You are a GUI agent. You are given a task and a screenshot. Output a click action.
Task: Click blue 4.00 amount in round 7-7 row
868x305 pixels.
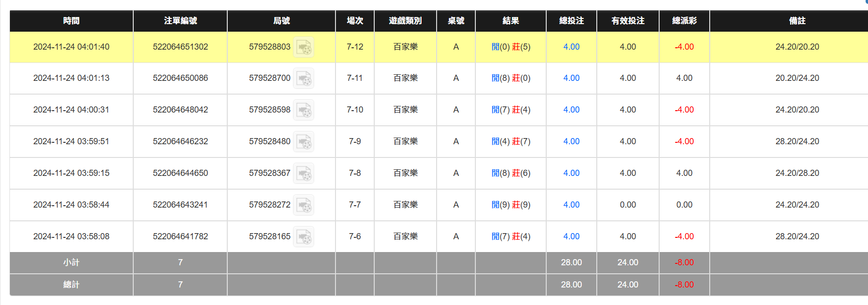(x=571, y=205)
